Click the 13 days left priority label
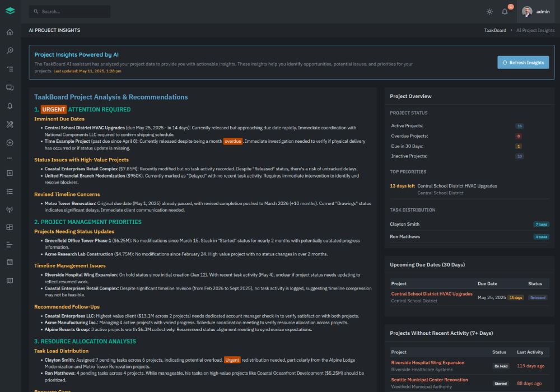Viewport: 560px width, 392px height. [402, 186]
